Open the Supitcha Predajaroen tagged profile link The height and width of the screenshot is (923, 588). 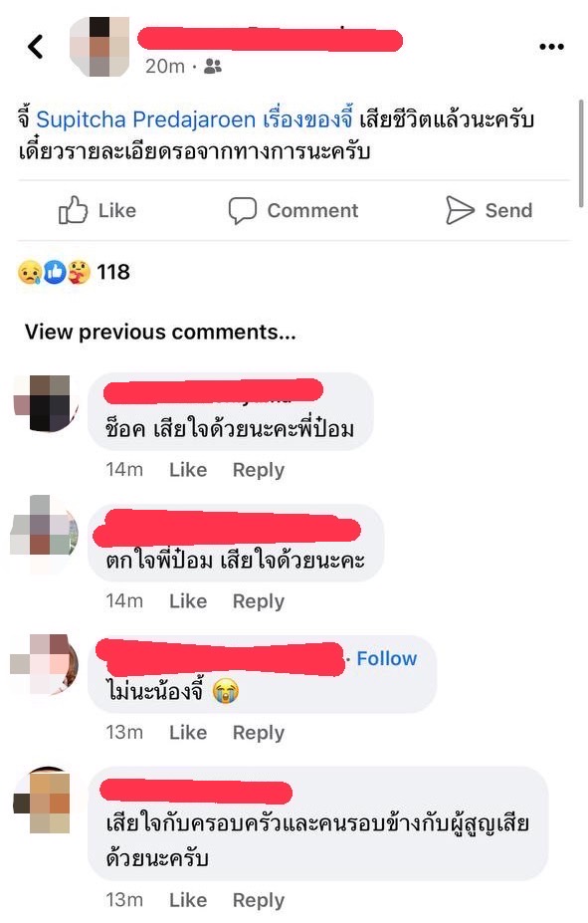(x=146, y=119)
